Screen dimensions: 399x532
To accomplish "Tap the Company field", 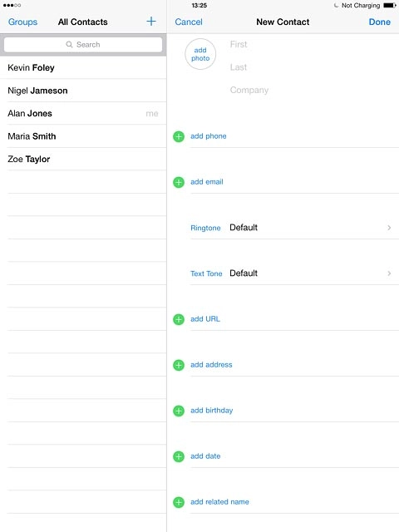I will click(313, 90).
